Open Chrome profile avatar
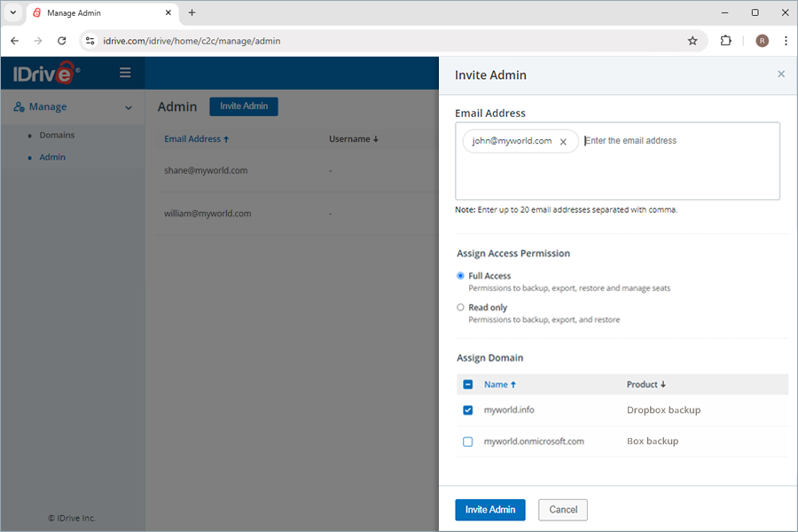 pyautogui.click(x=762, y=41)
